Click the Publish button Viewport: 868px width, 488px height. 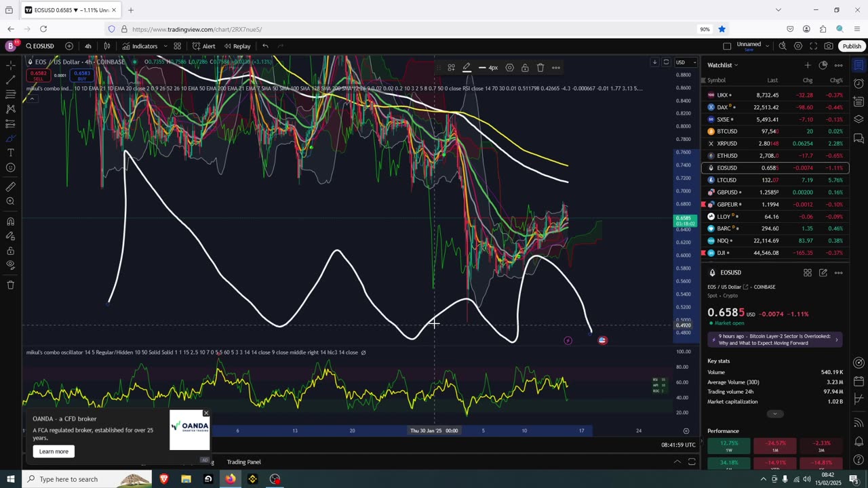tap(852, 46)
